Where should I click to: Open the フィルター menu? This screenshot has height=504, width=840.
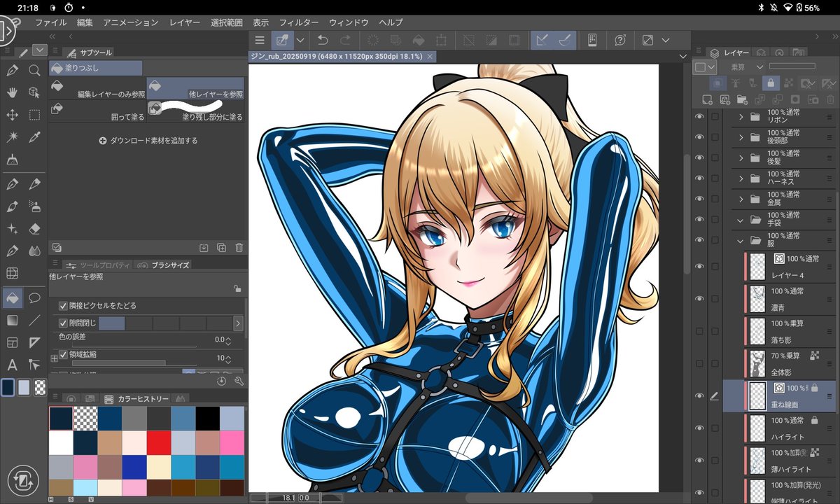click(299, 22)
